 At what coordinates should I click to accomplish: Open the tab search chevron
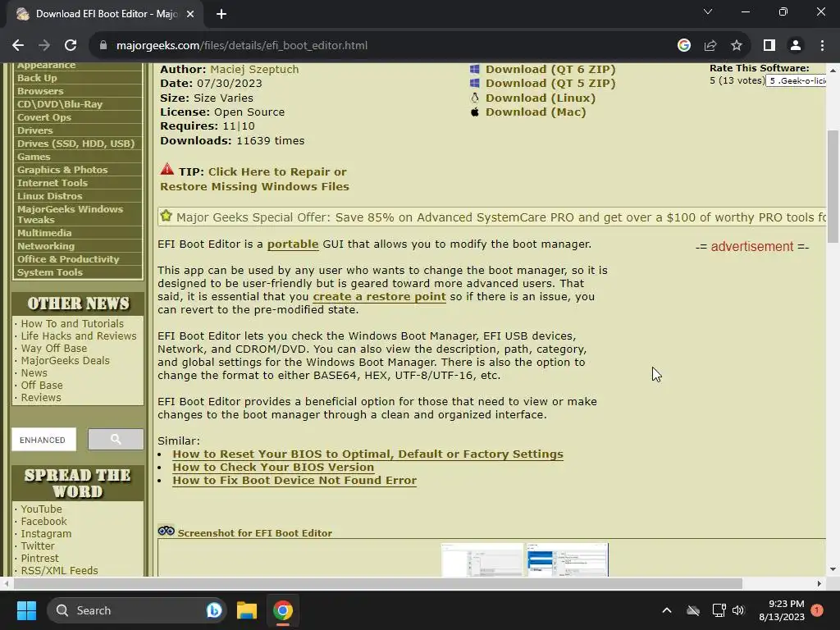tap(708, 11)
